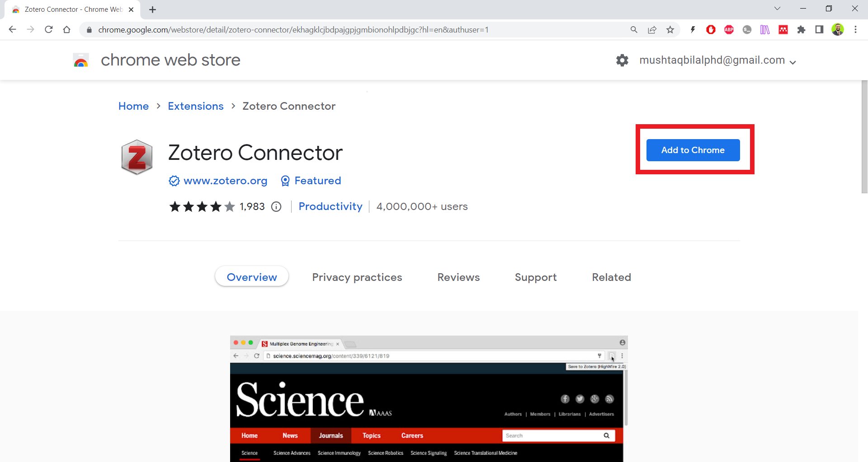Click the Zotero Connector red Z icon
Image resolution: width=868 pixels, height=462 pixels.
(x=137, y=157)
